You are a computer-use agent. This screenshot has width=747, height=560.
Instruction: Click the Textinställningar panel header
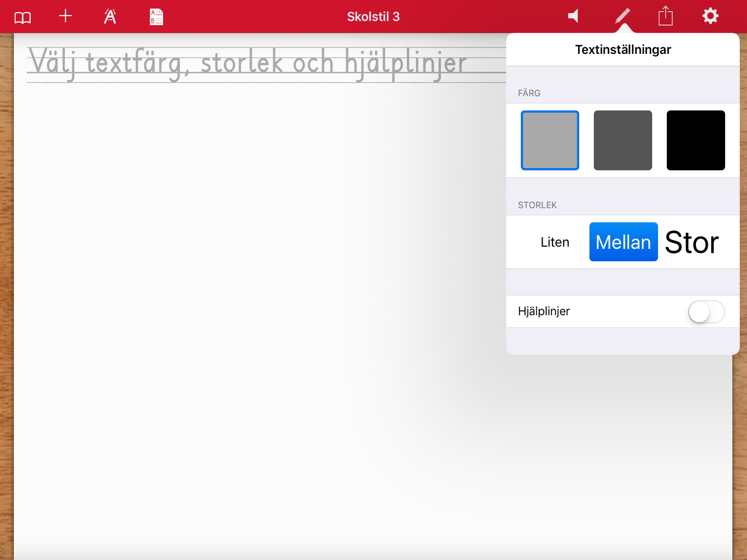point(623,49)
